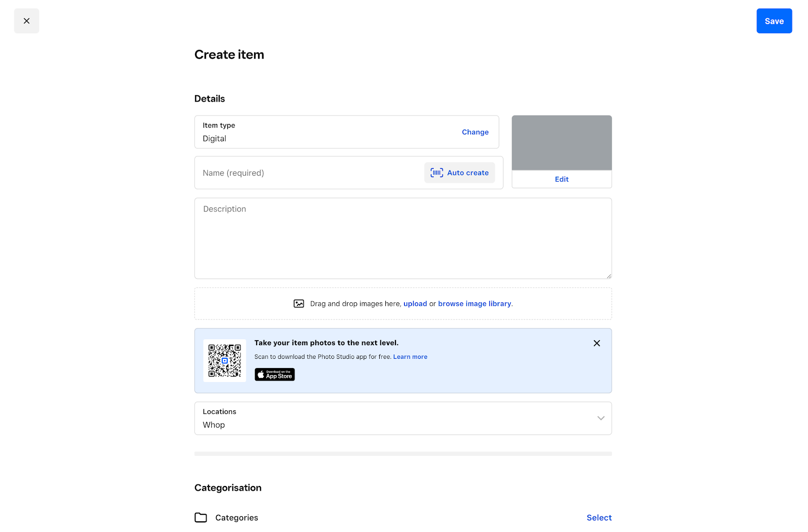Click the QR code for the Photo Studio app
Viewport: 808px width, 532px height.
click(x=224, y=360)
